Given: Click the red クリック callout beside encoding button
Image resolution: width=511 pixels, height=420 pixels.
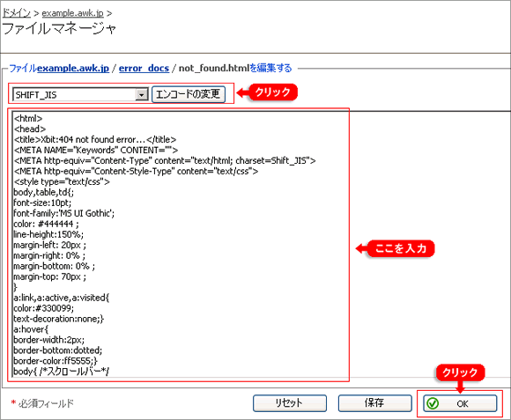Looking at the screenshot, I should (x=273, y=92).
